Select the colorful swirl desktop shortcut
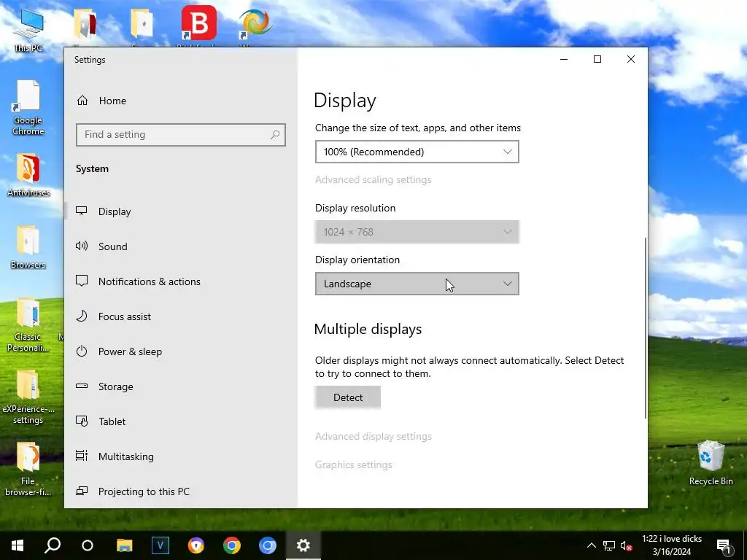 coord(255,24)
